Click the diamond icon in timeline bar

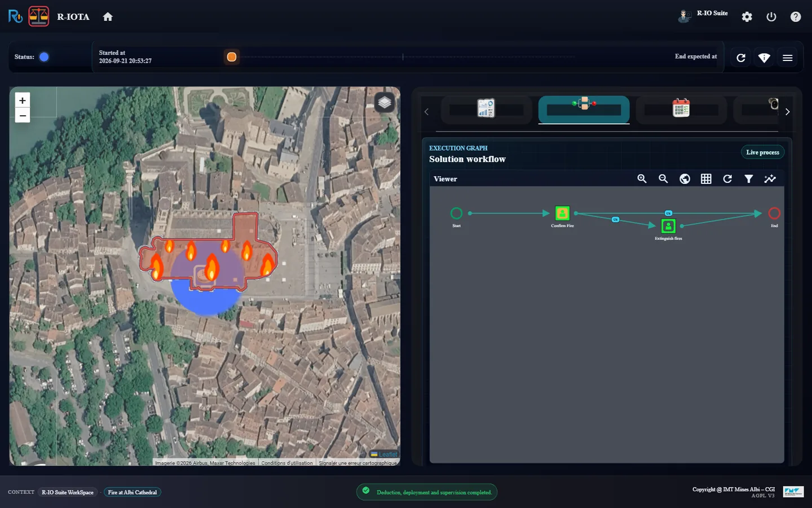tap(764, 58)
